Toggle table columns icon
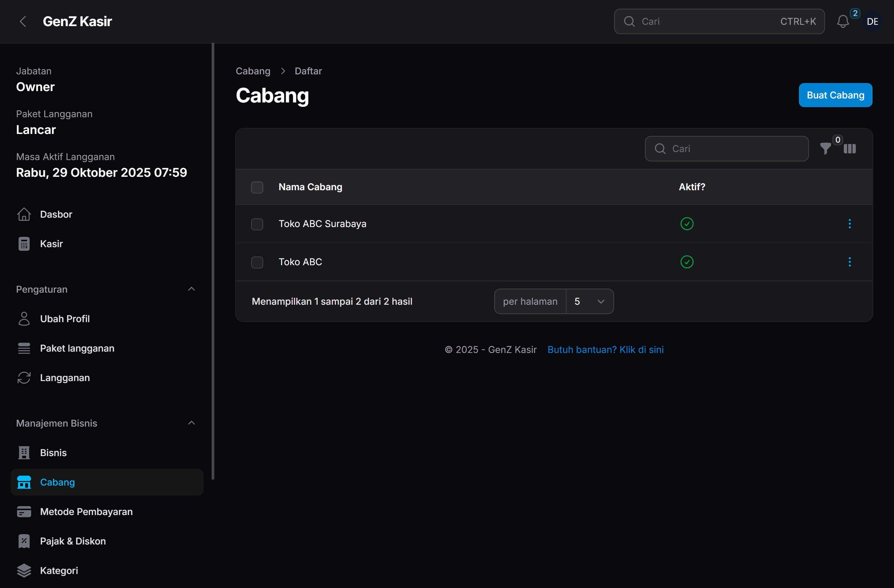894x588 pixels. [850, 149]
